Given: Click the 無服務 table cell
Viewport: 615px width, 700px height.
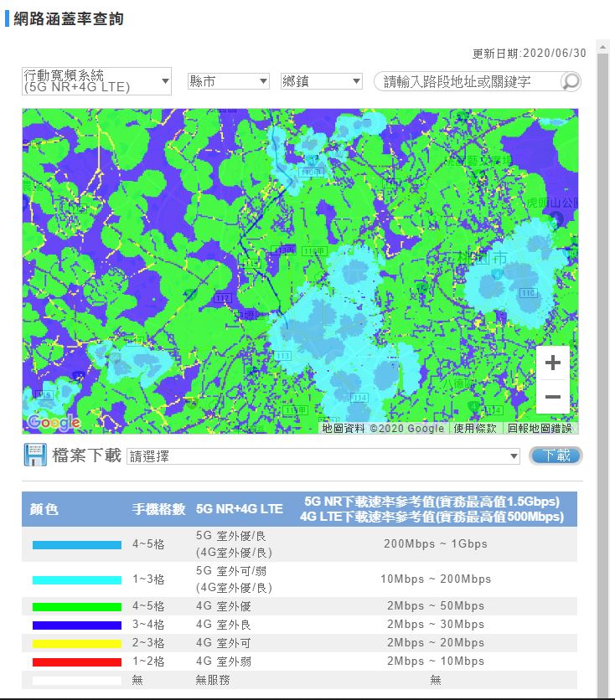Looking at the screenshot, I should coord(213,680).
